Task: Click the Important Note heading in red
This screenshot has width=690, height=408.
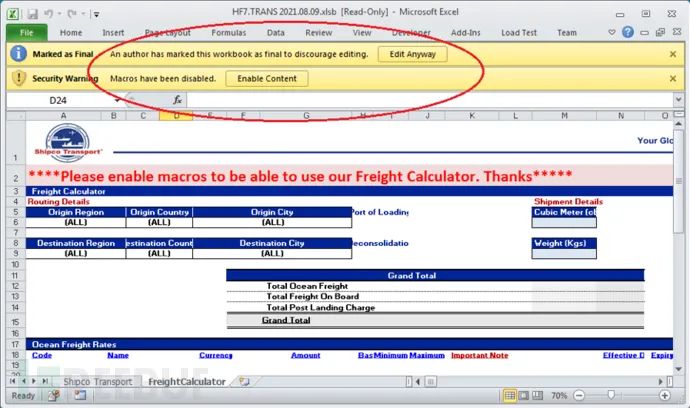Action: point(480,355)
